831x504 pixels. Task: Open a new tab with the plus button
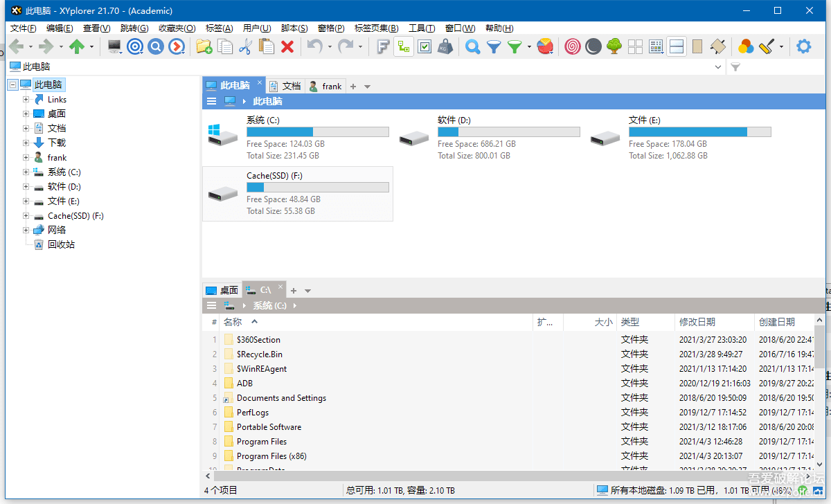click(x=353, y=86)
